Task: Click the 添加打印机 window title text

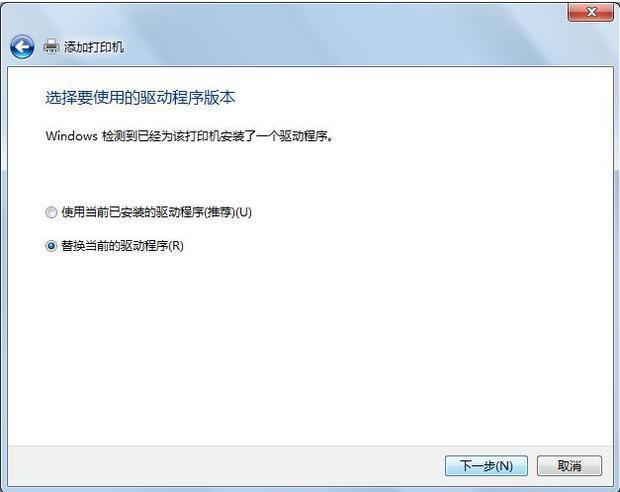Action: click(94, 47)
